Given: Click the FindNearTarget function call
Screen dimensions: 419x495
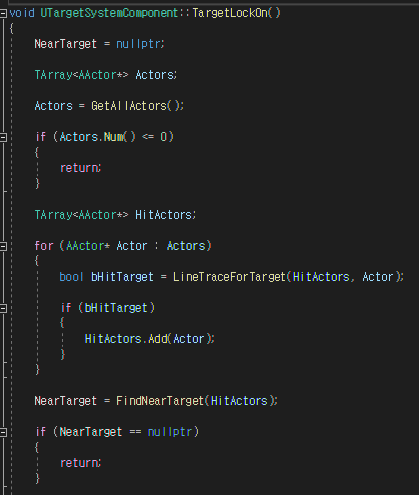Looking at the screenshot, I should tap(160, 401).
